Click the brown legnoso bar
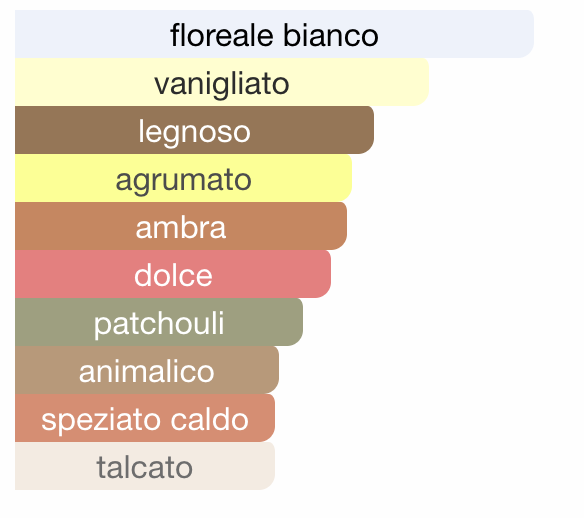Screen dimensions: 584x518 coord(194,130)
